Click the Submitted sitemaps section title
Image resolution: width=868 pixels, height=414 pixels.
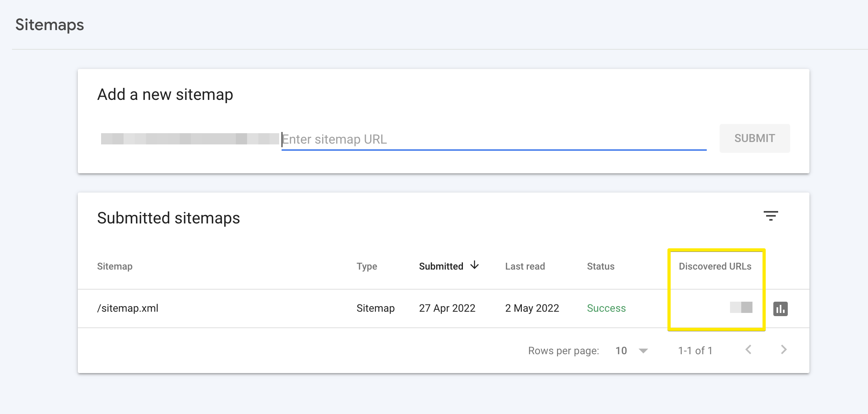point(168,218)
